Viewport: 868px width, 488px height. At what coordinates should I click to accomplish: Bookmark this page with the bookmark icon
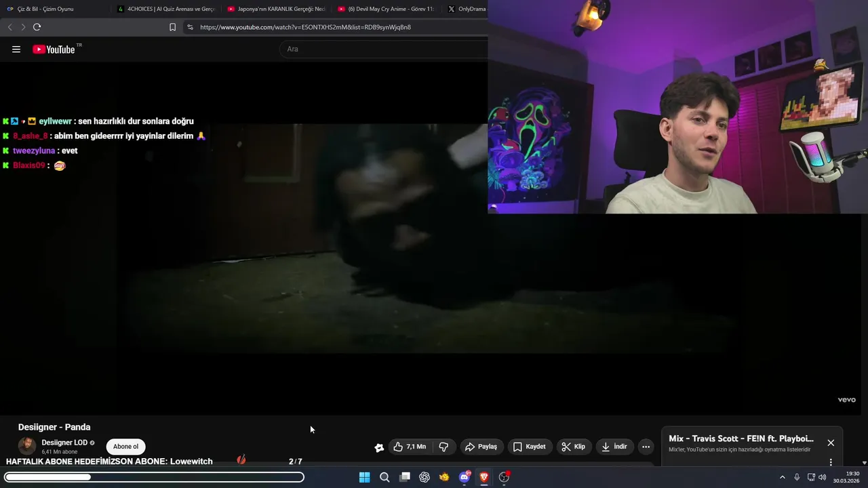(x=172, y=27)
